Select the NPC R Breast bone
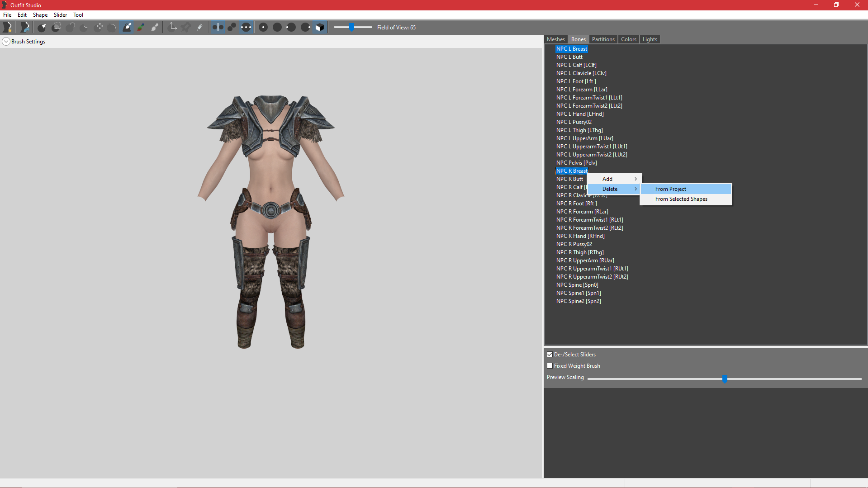Image resolution: width=868 pixels, height=488 pixels. pos(572,171)
